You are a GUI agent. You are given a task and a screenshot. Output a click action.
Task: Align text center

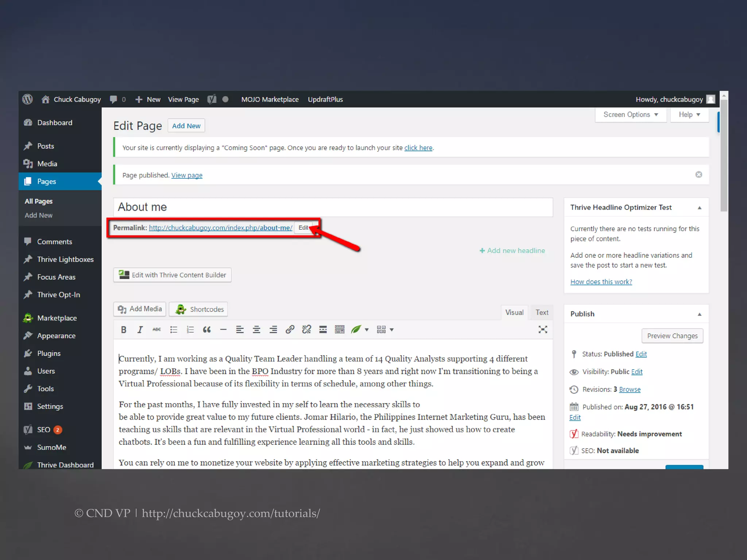[x=256, y=330]
